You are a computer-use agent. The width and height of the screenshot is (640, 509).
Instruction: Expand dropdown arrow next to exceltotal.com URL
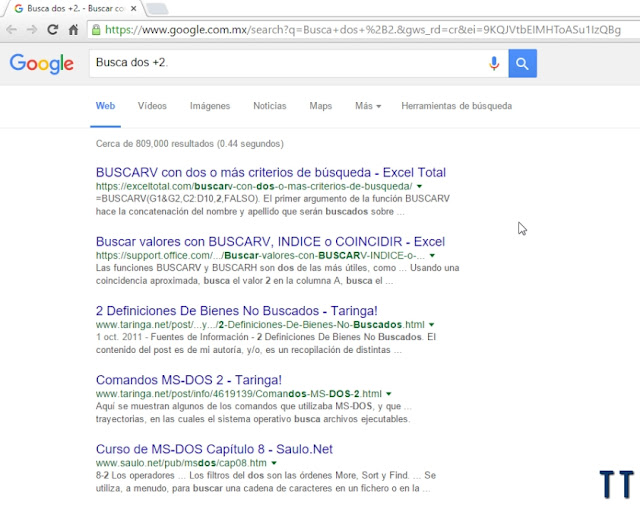pyautogui.click(x=419, y=187)
